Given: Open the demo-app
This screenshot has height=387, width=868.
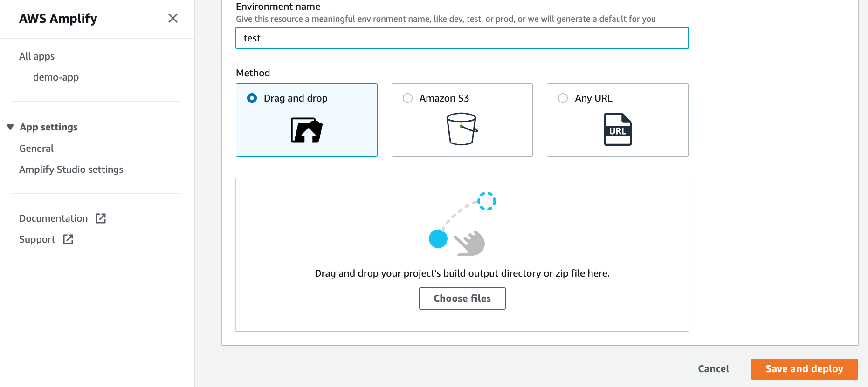Looking at the screenshot, I should [x=56, y=77].
